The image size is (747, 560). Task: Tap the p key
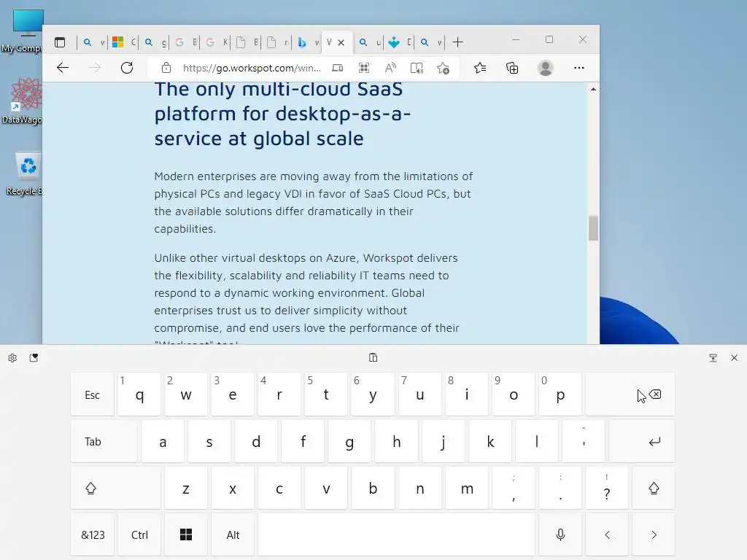point(560,394)
